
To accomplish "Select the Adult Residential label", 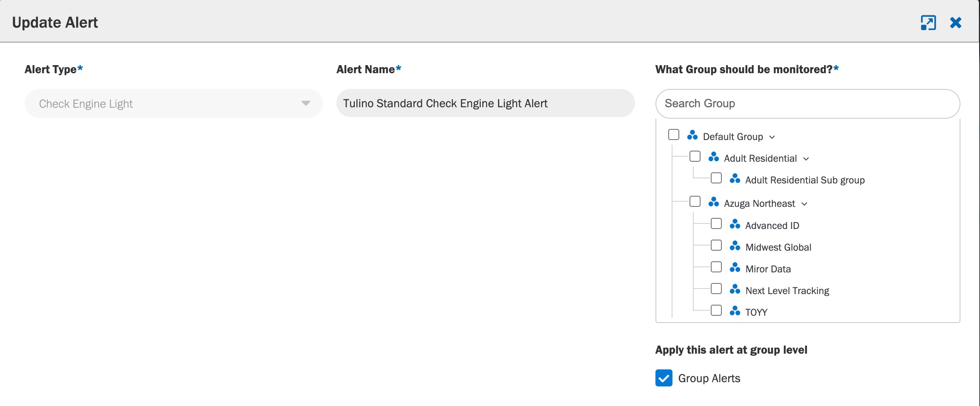I will (x=761, y=158).
